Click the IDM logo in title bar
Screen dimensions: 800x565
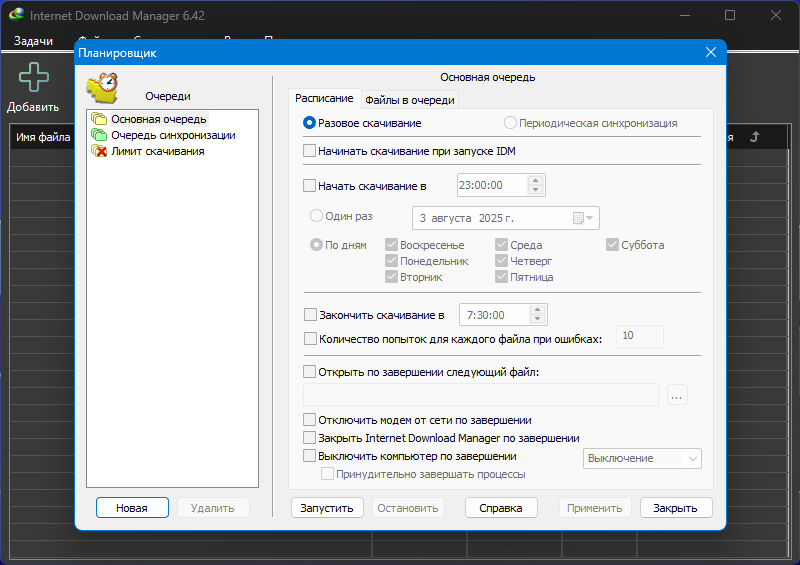click(x=16, y=15)
